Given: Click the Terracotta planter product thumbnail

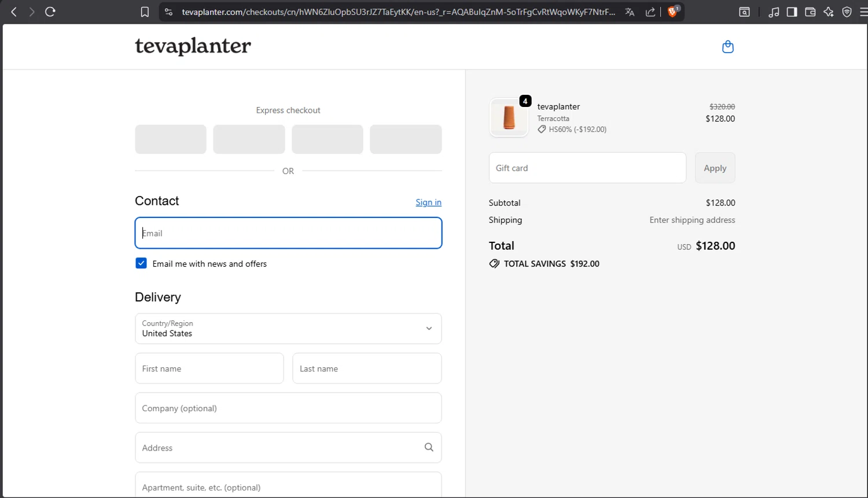Looking at the screenshot, I should pyautogui.click(x=509, y=117).
